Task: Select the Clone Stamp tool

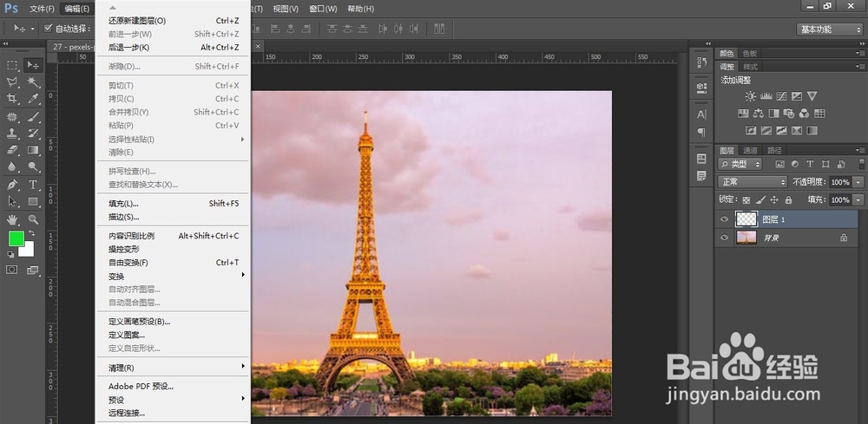Action: point(11,134)
